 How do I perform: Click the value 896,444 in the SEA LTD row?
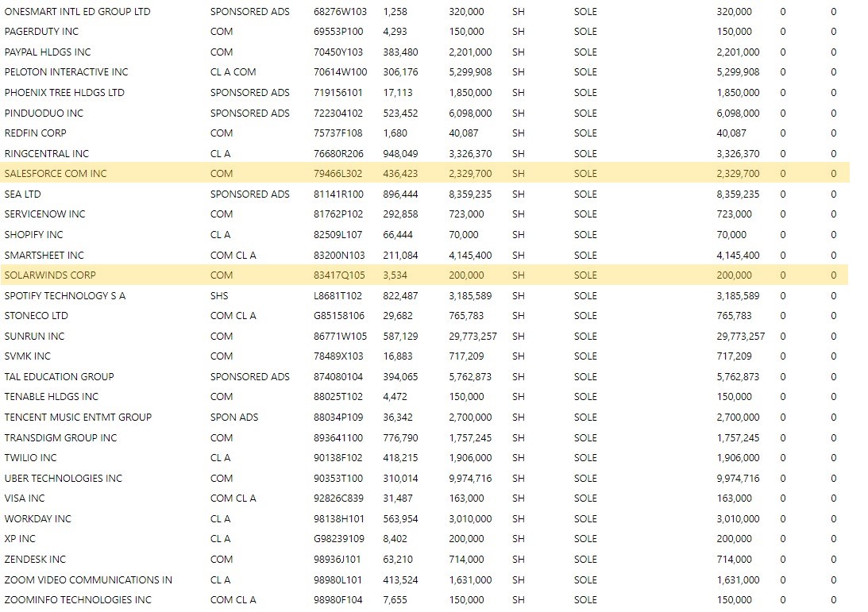point(400,194)
